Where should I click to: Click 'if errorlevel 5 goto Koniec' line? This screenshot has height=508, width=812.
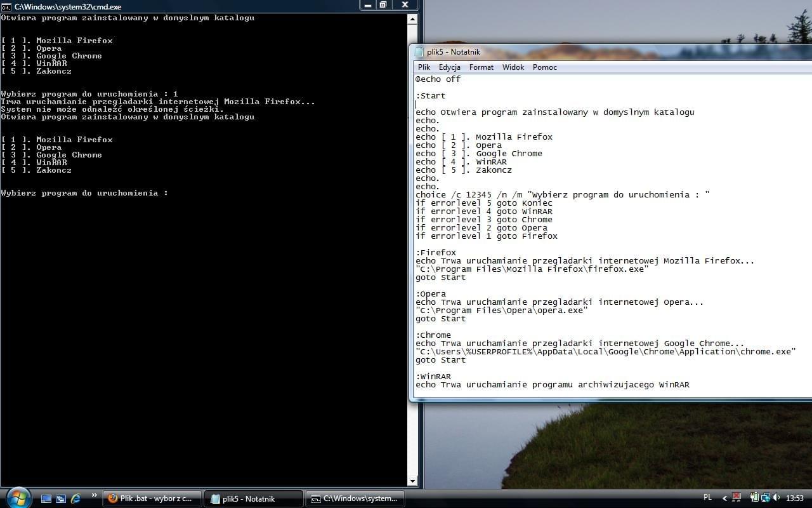[x=484, y=203]
